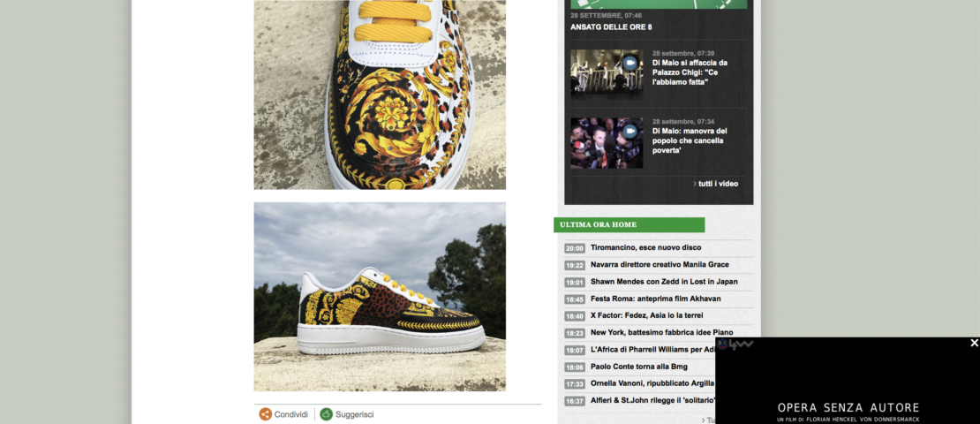Click the green Suggerisci thumbs-up icon
The image size is (980, 424).
(327, 414)
